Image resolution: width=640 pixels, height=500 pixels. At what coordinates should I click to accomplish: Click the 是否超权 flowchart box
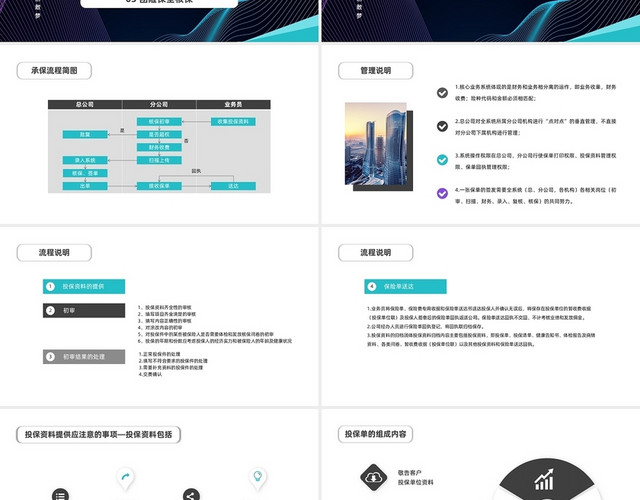coord(159,134)
